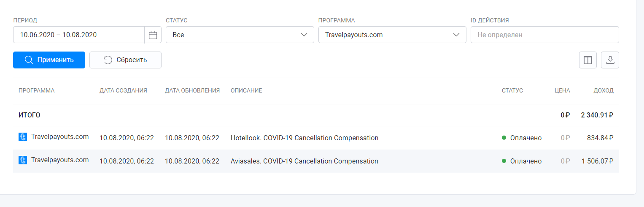This screenshot has width=644, height=207.
Task: Click green paid status dot for Hotellook
Action: (x=504, y=138)
